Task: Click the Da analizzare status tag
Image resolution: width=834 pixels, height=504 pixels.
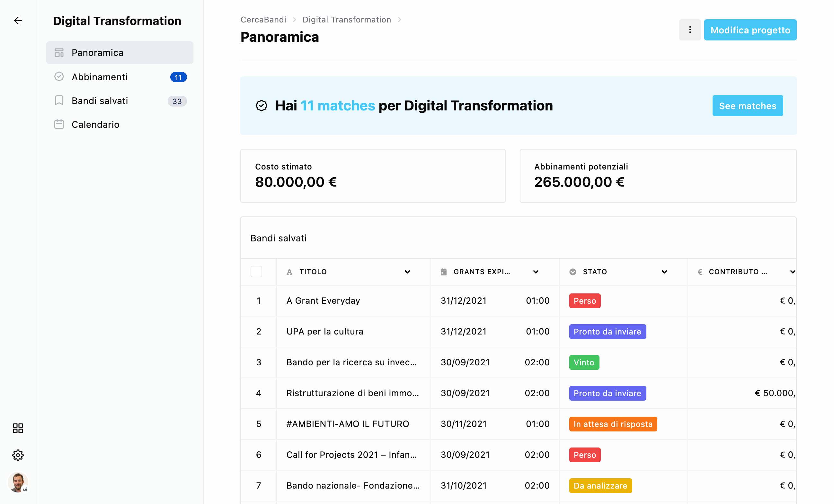Action: (600, 485)
